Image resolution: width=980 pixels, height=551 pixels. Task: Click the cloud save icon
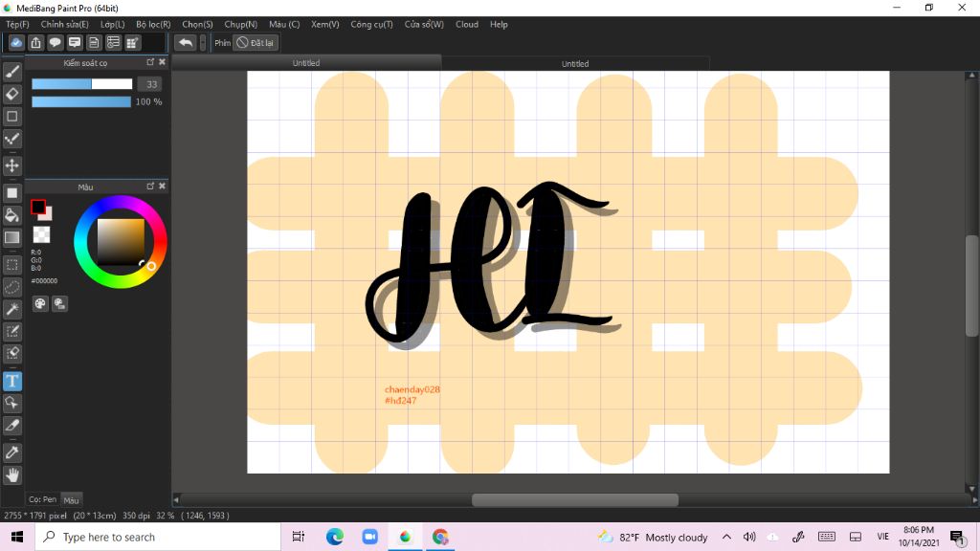click(x=16, y=42)
